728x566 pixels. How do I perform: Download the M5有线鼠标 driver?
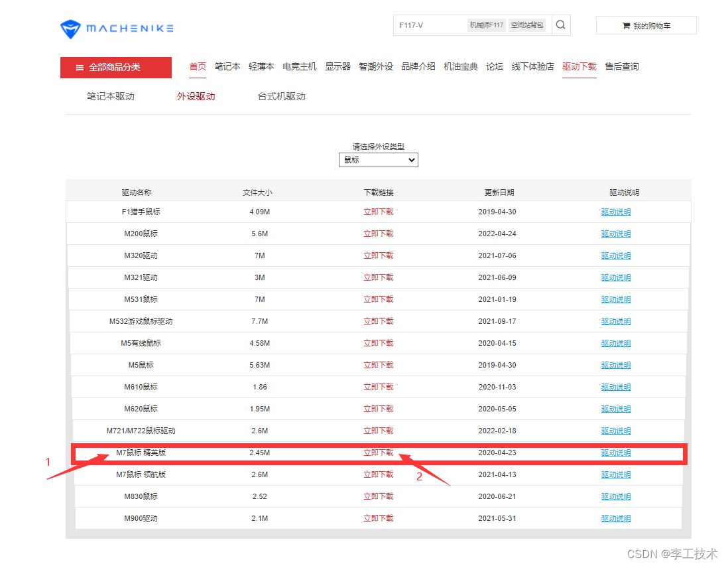pos(379,342)
